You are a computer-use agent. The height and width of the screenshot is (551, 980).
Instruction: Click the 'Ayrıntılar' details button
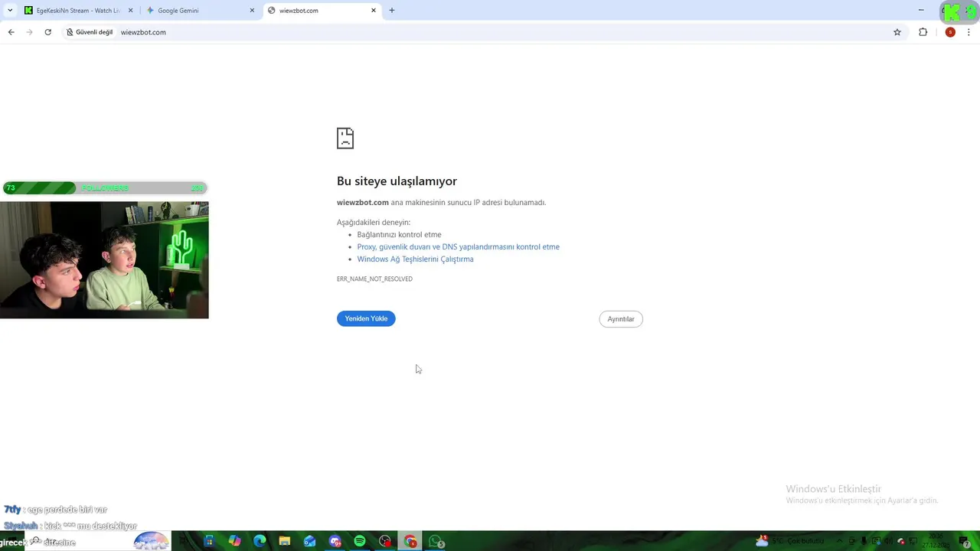click(621, 319)
